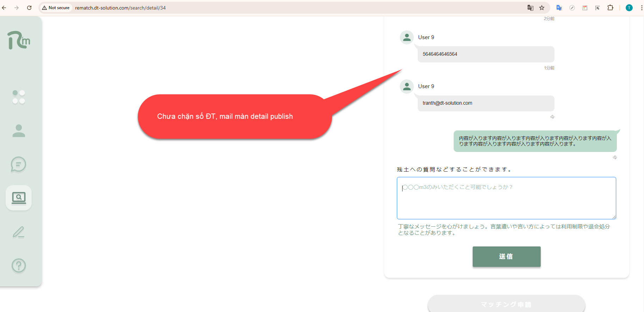The height and width of the screenshot is (312, 644).
Task: Open the pen edit sidebar icon
Action: [19, 232]
